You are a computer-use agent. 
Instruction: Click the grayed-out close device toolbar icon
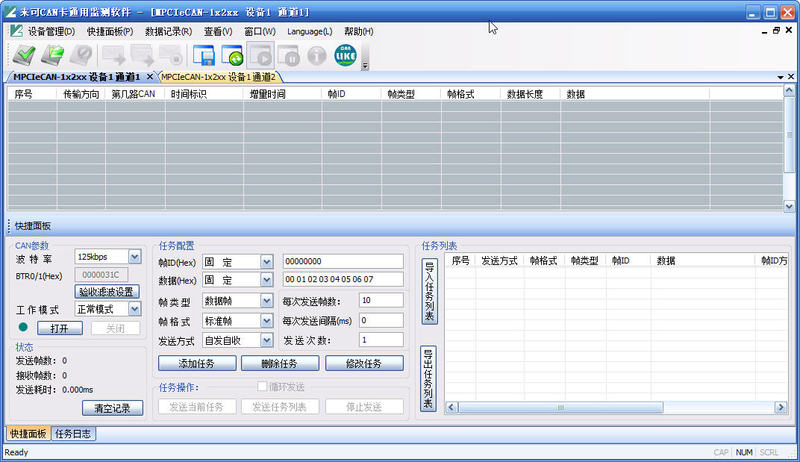coord(81,55)
